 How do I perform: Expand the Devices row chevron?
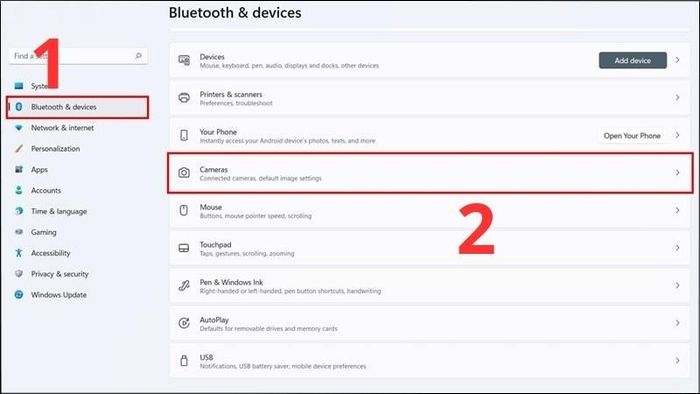click(x=677, y=60)
